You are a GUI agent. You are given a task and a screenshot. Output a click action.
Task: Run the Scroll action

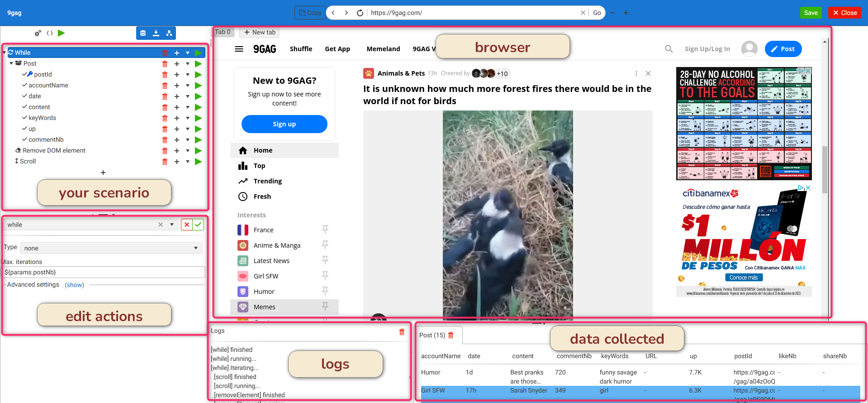pos(198,162)
